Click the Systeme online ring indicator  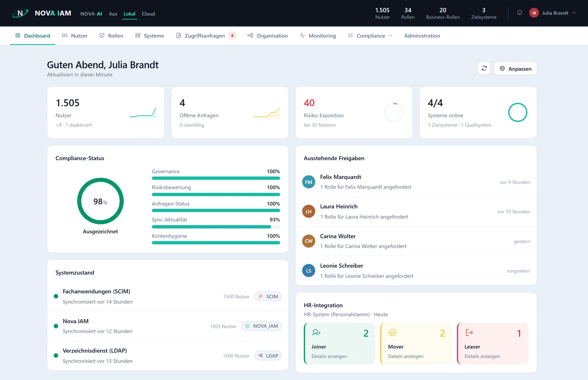point(517,112)
